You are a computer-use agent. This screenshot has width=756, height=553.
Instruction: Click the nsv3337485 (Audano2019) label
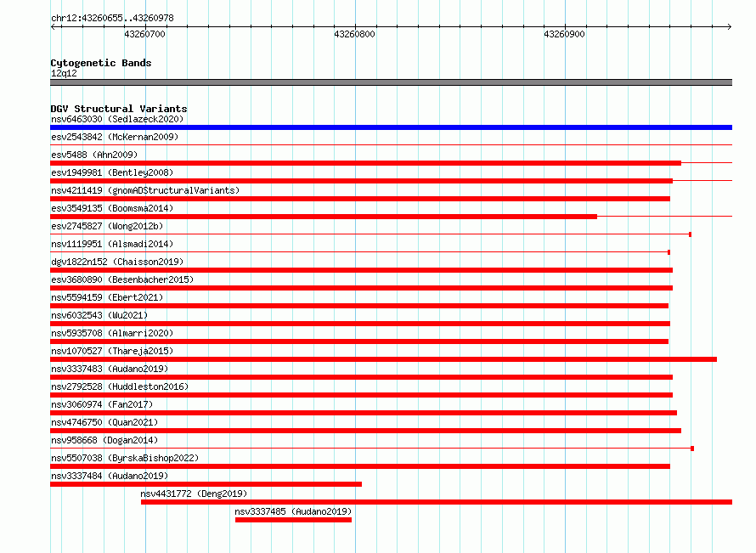(x=293, y=511)
